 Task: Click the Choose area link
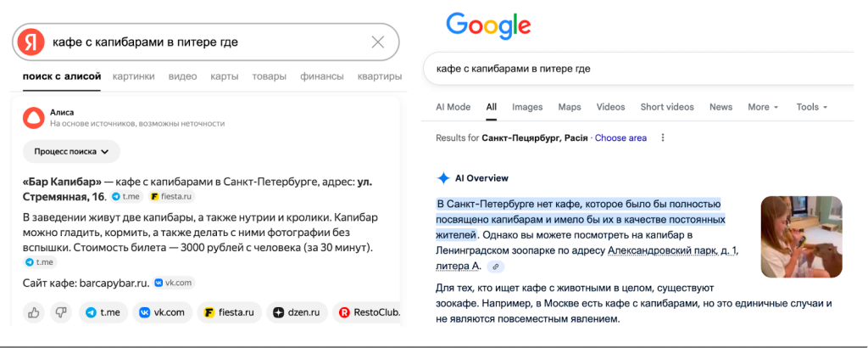pyautogui.click(x=620, y=138)
